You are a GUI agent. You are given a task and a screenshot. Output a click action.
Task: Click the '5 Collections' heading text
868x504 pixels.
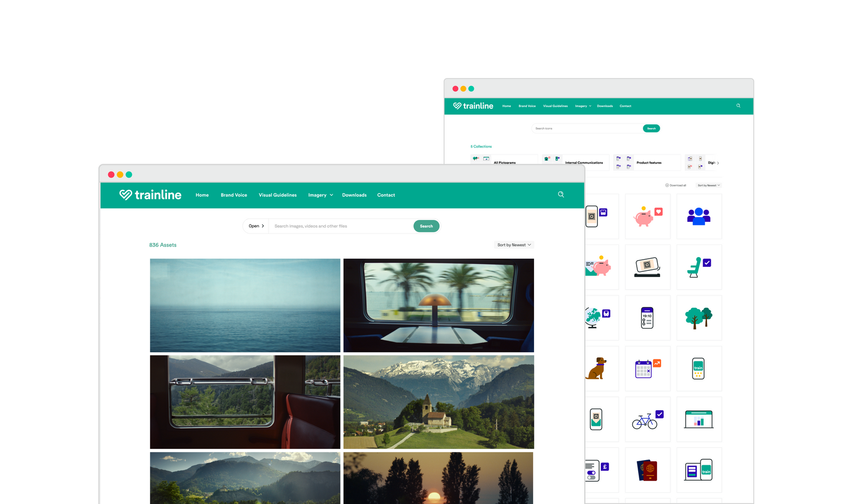481,146
